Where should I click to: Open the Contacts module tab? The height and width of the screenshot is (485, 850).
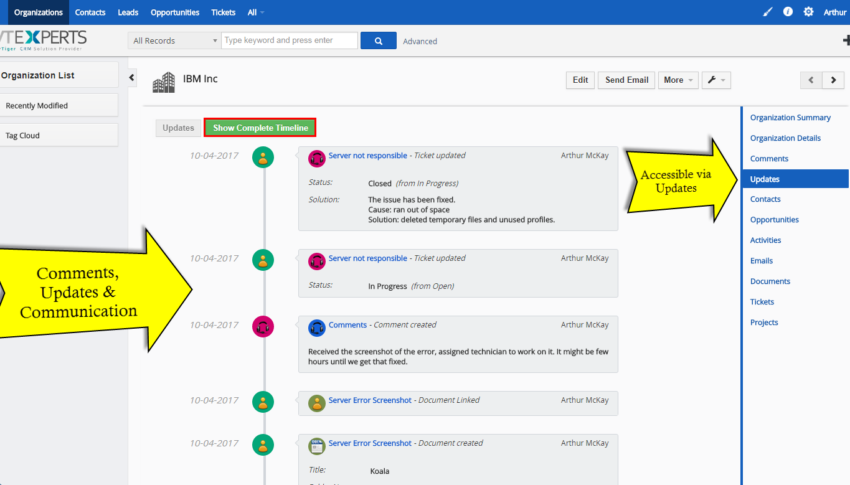[x=90, y=12]
